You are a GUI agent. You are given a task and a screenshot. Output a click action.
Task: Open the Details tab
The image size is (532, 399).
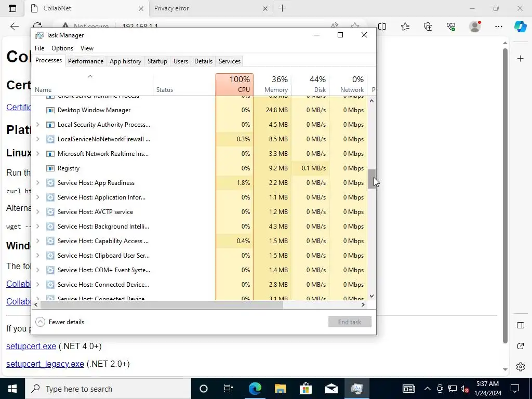point(203,61)
